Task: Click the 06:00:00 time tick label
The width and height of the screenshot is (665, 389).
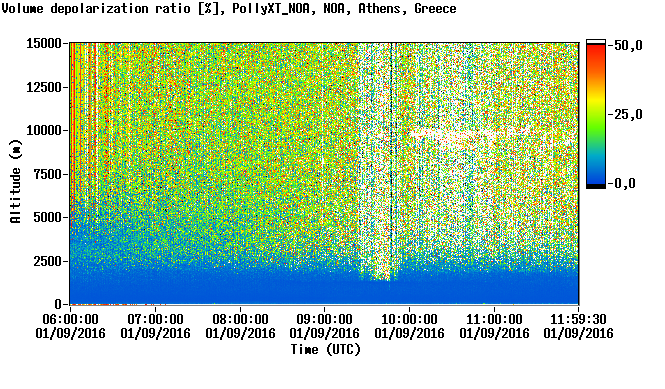Action: (70, 319)
